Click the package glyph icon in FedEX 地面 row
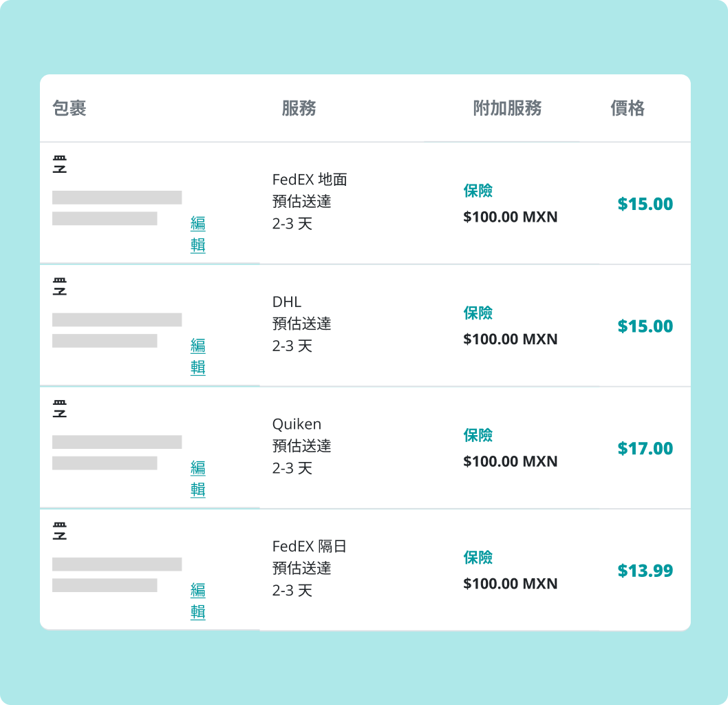This screenshot has height=705, width=728. (x=60, y=165)
